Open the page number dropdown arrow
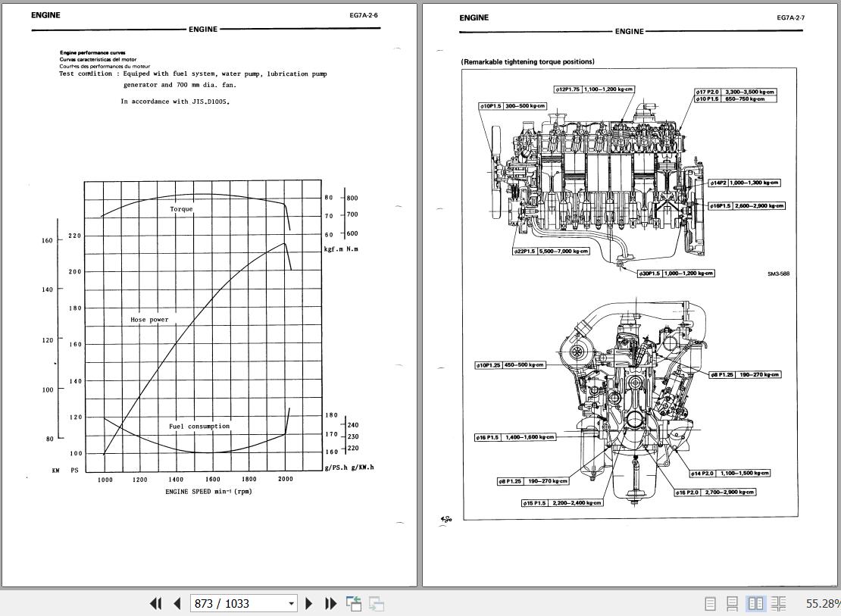The width and height of the screenshot is (841, 616). (291, 604)
